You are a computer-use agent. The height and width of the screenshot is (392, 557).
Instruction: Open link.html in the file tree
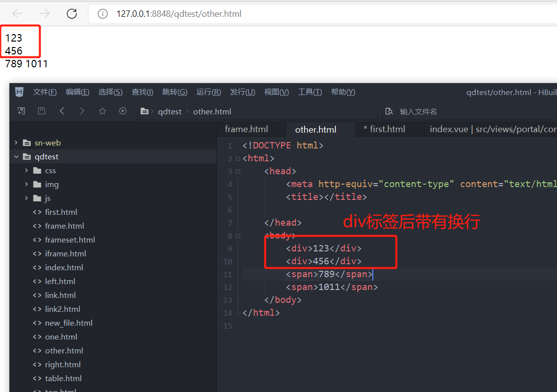pyautogui.click(x=60, y=295)
